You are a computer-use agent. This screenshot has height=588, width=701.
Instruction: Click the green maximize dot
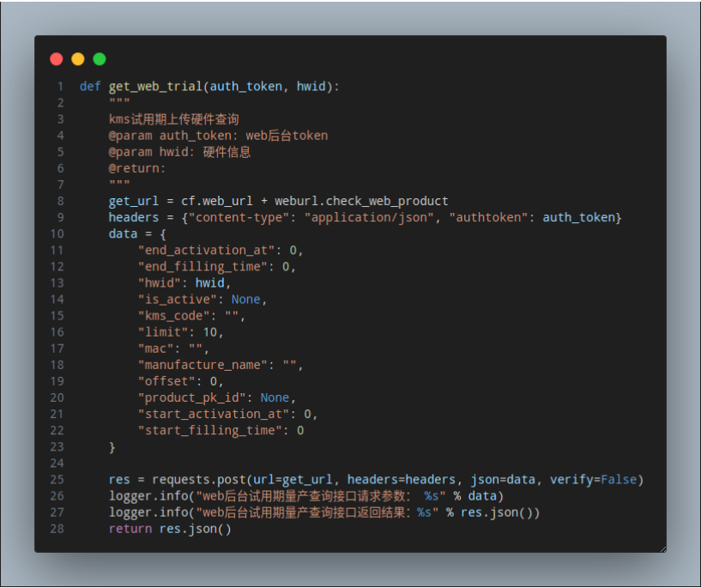100,59
